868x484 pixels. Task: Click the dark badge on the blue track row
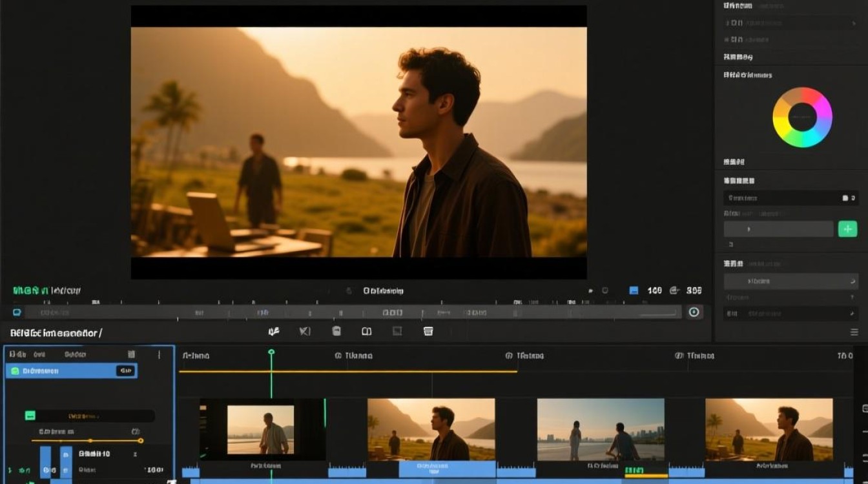pyautogui.click(x=125, y=371)
